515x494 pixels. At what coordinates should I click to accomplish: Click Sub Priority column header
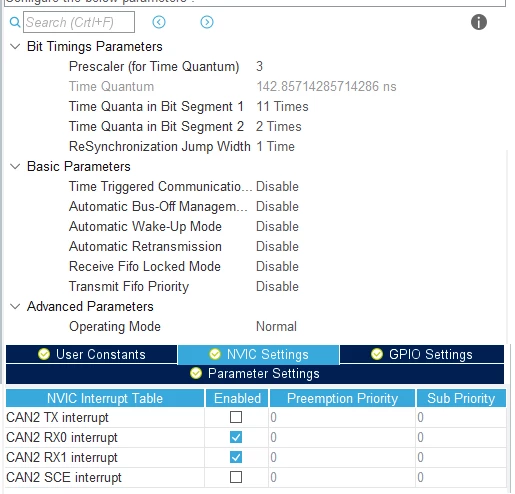461,398
